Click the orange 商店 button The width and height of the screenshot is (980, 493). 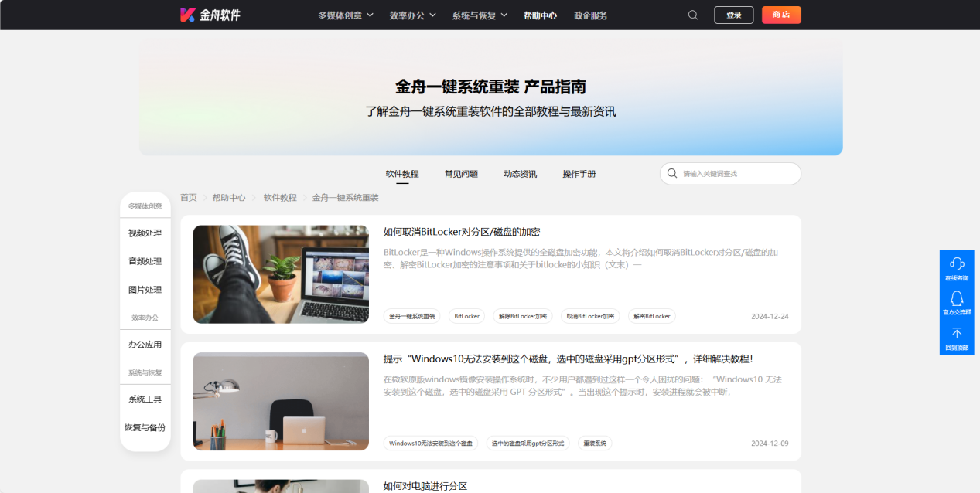click(781, 15)
